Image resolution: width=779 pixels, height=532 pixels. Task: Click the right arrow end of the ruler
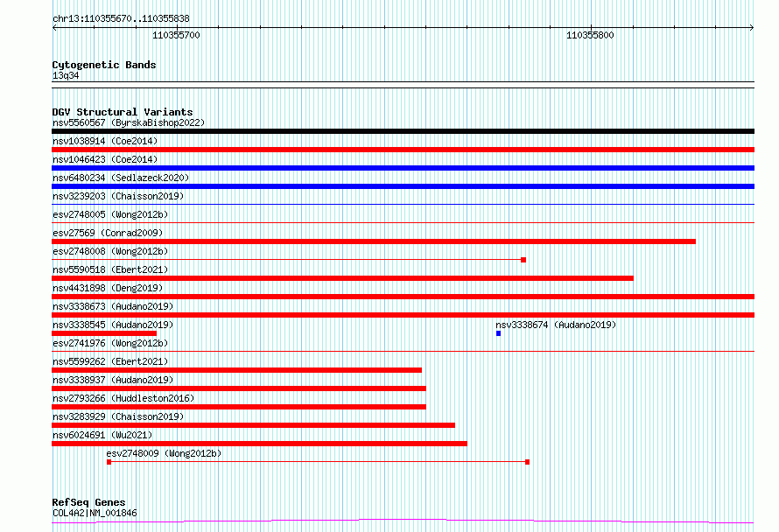point(752,28)
